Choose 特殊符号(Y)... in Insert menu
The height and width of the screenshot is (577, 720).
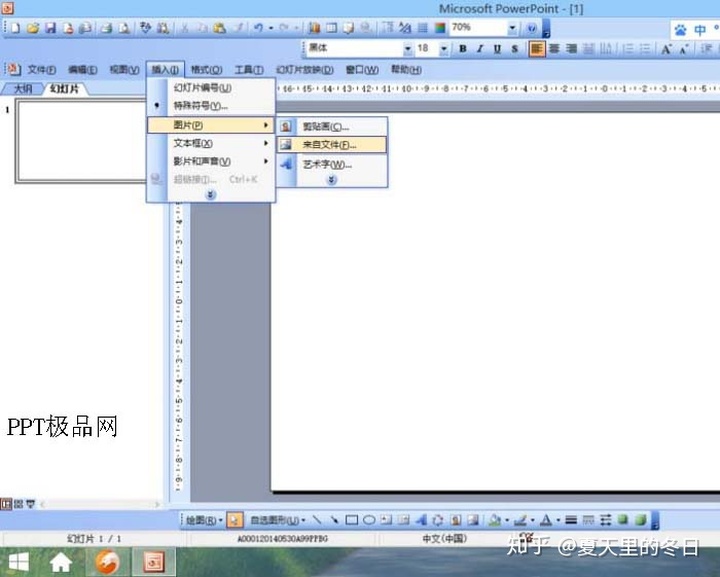tap(211, 106)
